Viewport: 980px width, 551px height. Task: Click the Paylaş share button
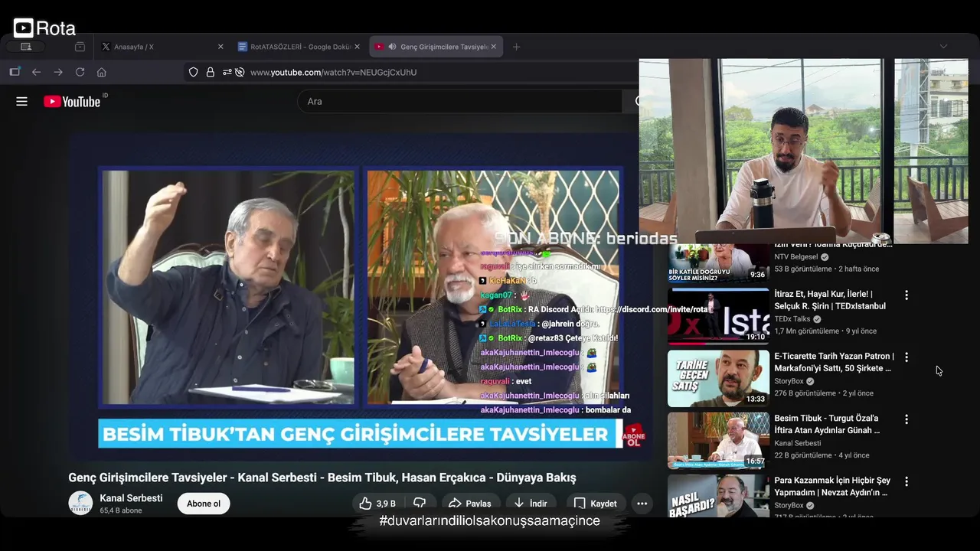[x=470, y=504]
